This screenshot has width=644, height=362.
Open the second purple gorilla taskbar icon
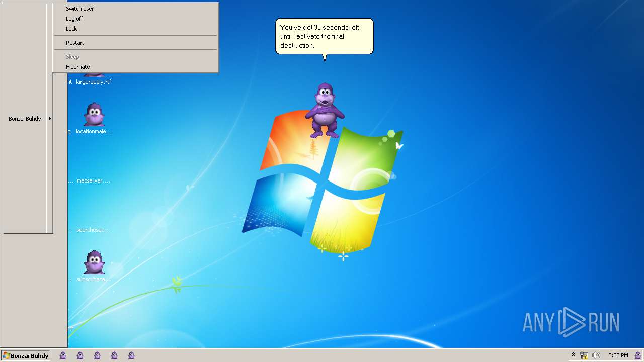pyautogui.click(x=80, y=355)
